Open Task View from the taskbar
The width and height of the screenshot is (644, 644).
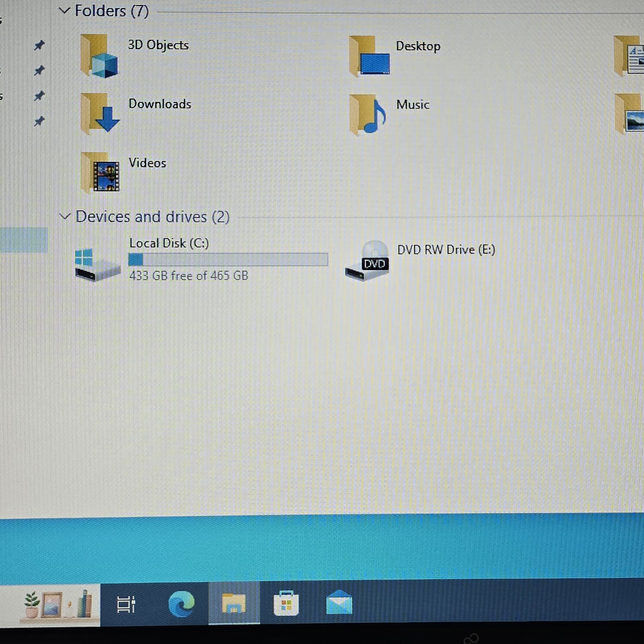[126, 604]
